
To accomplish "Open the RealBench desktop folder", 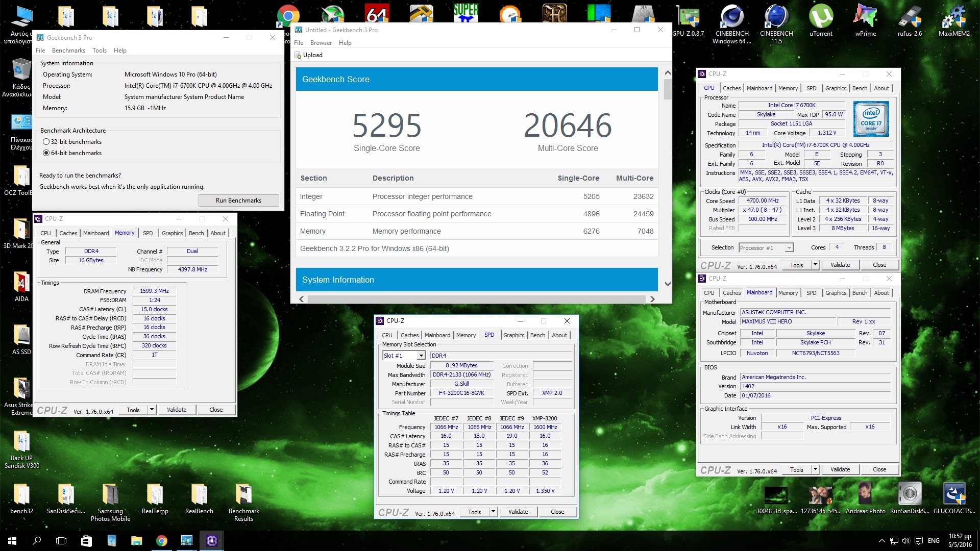I will [x=199, y=499].
